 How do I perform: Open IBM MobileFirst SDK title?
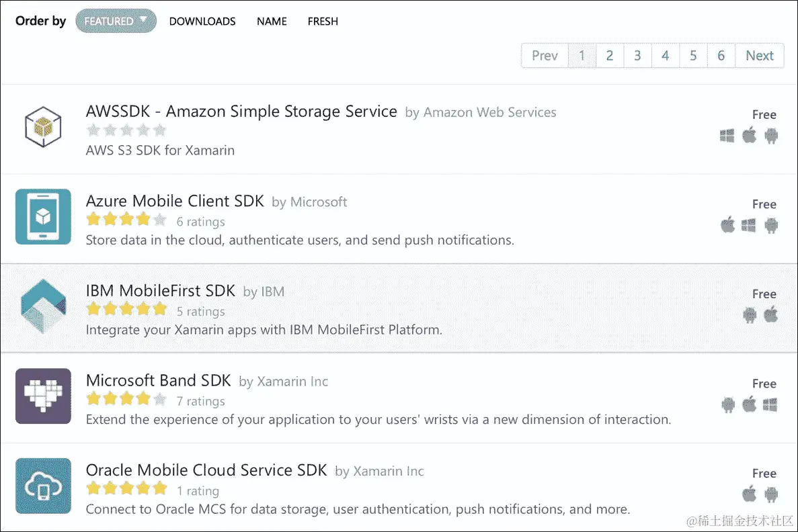pyautogui.click(x=160, y=291)
